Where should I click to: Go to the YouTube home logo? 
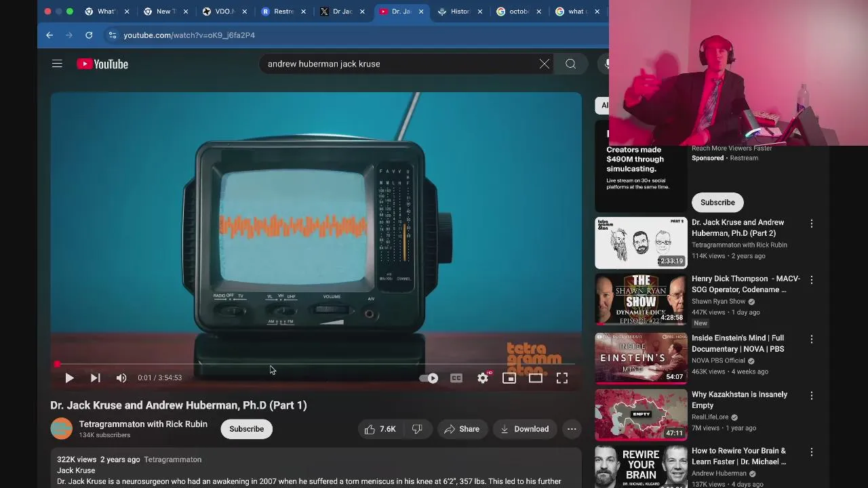click(102, 64)
